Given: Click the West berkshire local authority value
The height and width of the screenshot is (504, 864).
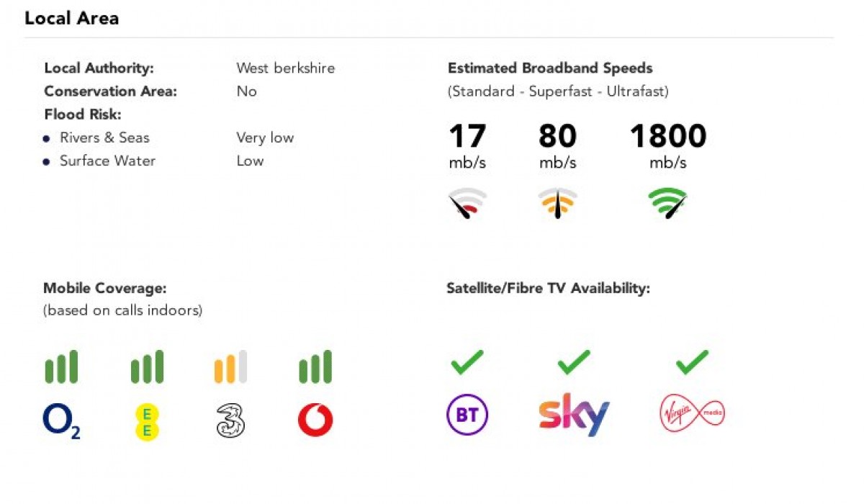Looking at the screenshot, I should (x=285, y=68).
